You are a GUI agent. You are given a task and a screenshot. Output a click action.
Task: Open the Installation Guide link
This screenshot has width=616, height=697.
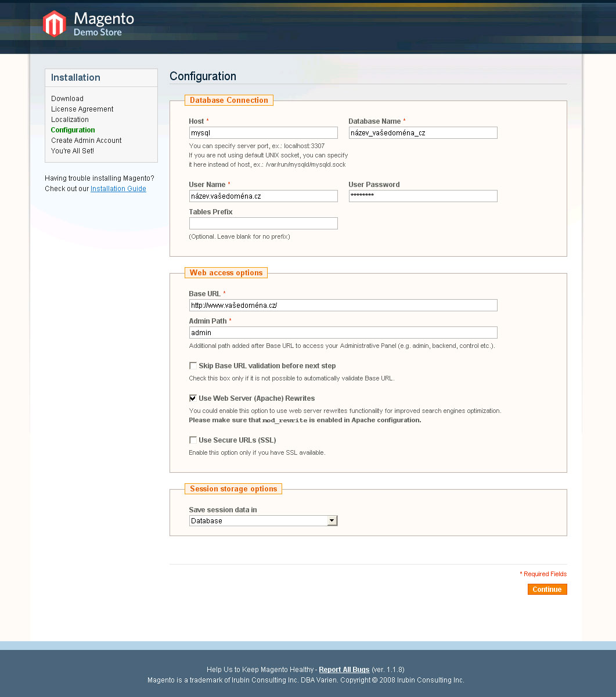[118, 189]
